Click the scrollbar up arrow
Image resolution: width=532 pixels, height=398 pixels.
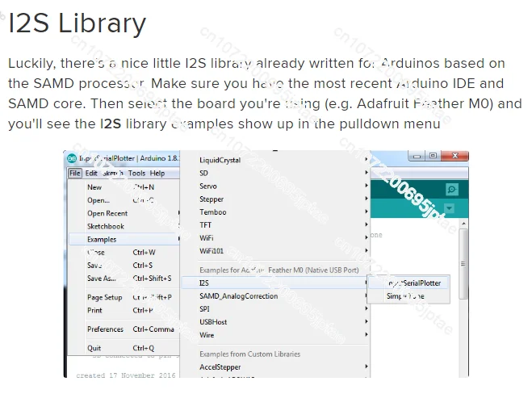pos(463,224)
